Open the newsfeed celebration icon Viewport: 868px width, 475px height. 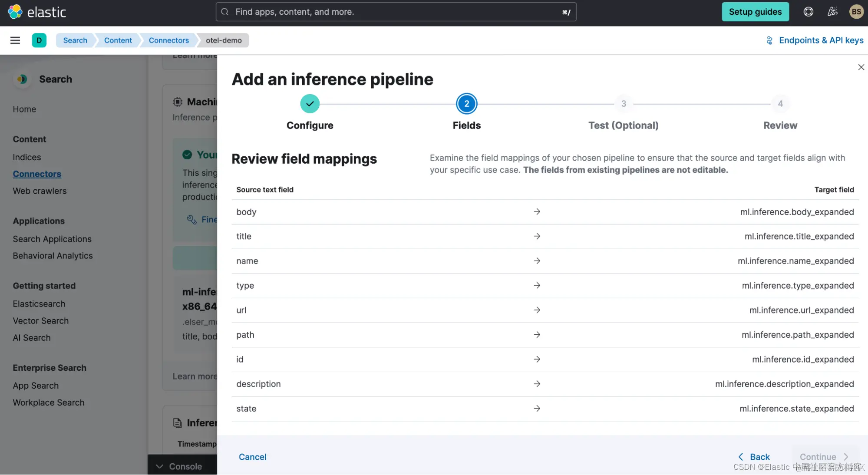(x=832, y=12)
